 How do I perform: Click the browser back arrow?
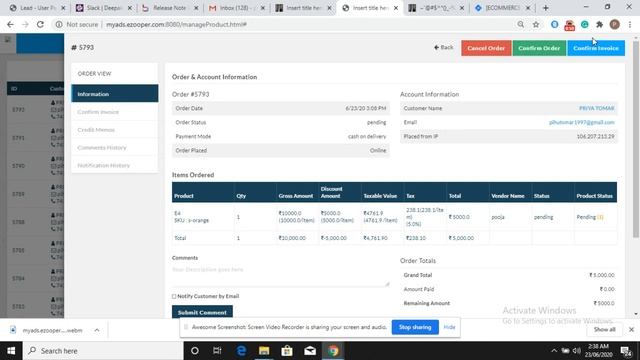click(x=10, y=24)
